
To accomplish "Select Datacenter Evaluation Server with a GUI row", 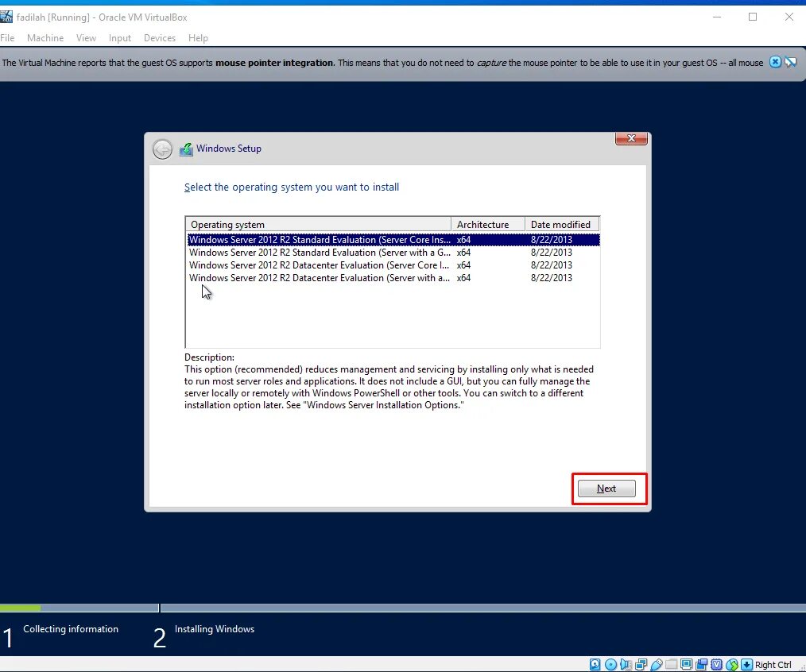I will [x=393, y=278].
